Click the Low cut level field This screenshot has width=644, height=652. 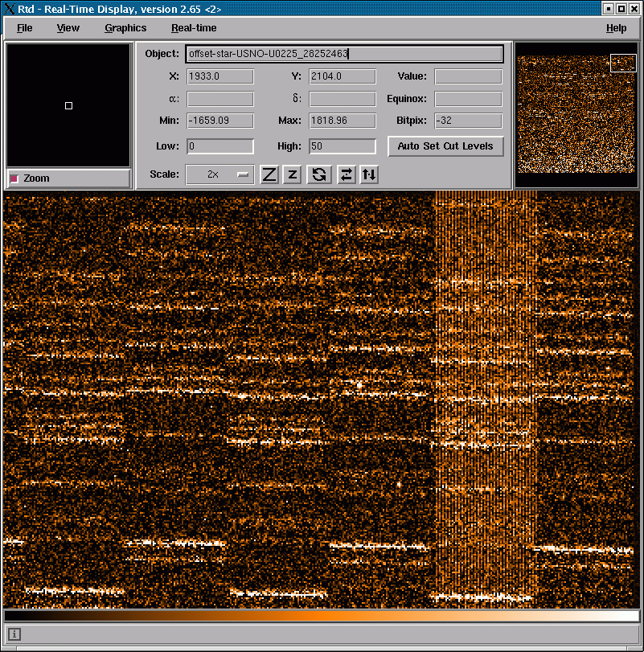coord(220,146)
